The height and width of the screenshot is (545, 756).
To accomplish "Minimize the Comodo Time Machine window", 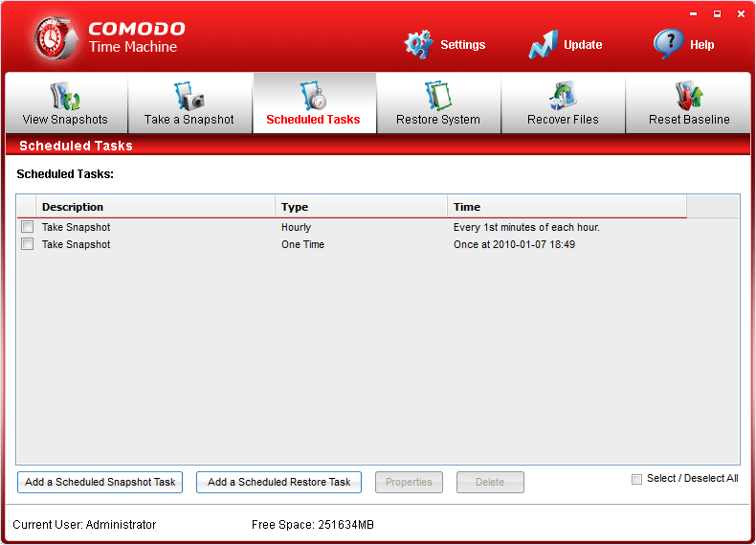I will [x=694, y=14].
